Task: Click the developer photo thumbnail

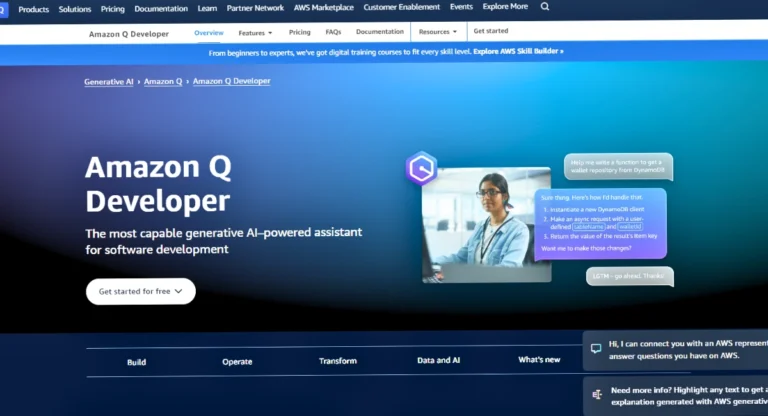Action: pyautogui.click(x=486, y=225)
